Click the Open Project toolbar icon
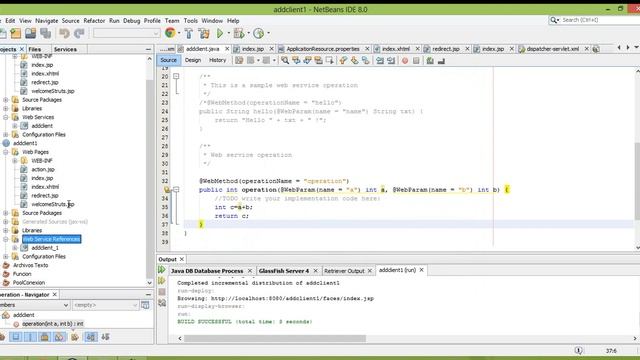Image resolution: width=640 pixels, height=360 pixels. coord(16,33)
